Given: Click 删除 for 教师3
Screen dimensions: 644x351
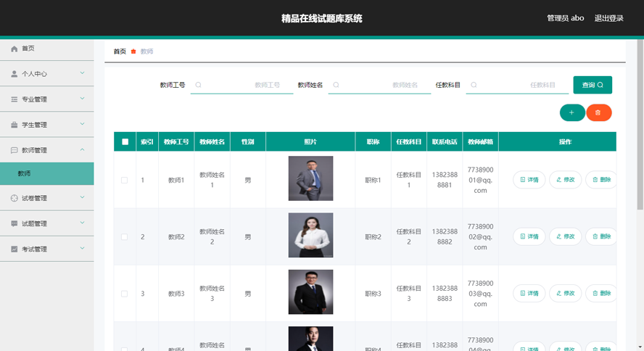Looking at the screenshot, I should 601,293.
